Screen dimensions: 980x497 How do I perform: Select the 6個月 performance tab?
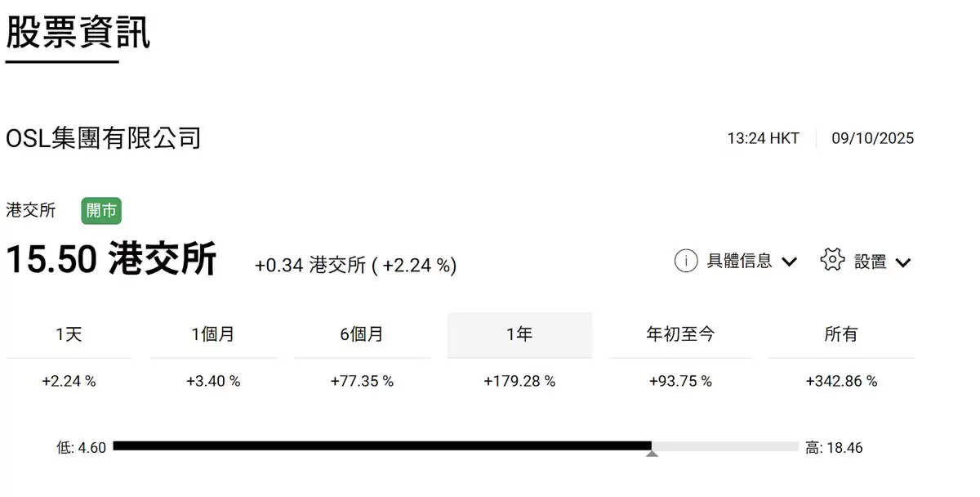[x=361, y=334]
